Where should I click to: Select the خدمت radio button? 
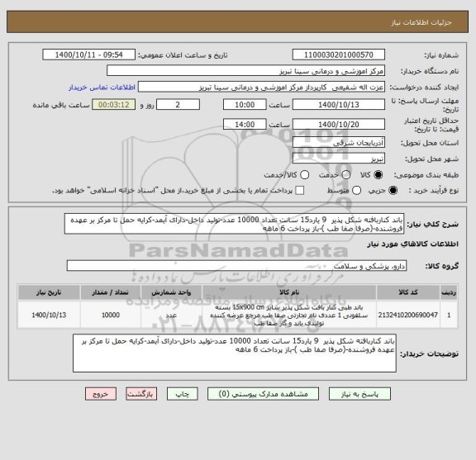346,175
